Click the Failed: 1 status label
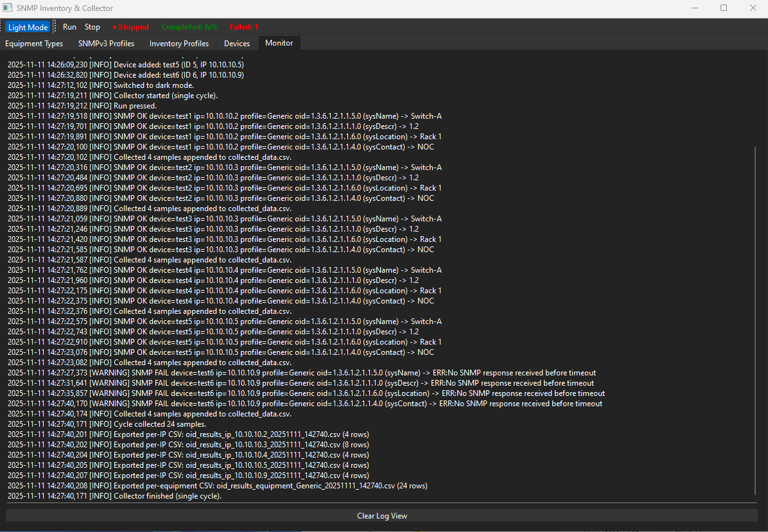The width and height of the screenshot is (768, 532). click(x=243, y=27)
